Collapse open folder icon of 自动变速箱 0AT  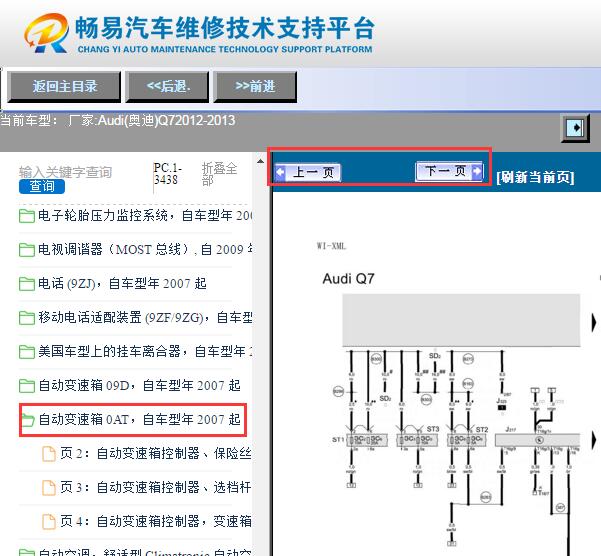28,420
